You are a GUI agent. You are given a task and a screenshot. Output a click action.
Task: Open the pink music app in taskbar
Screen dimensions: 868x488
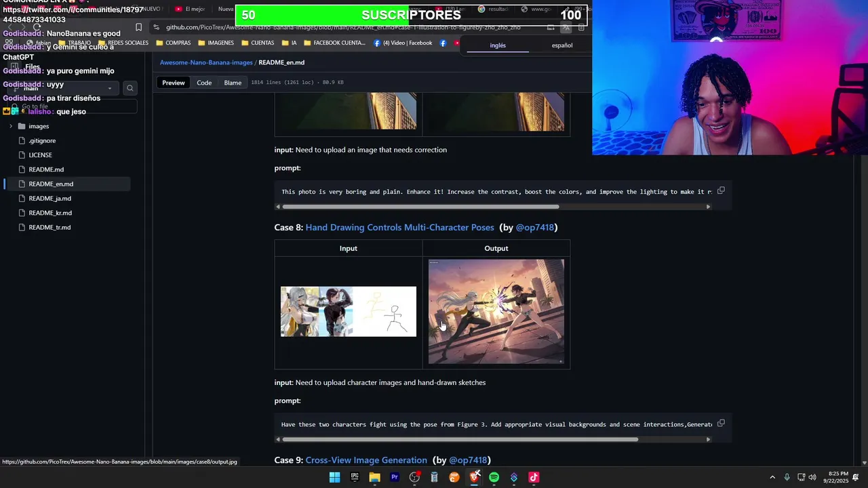(x=534, y=477)
